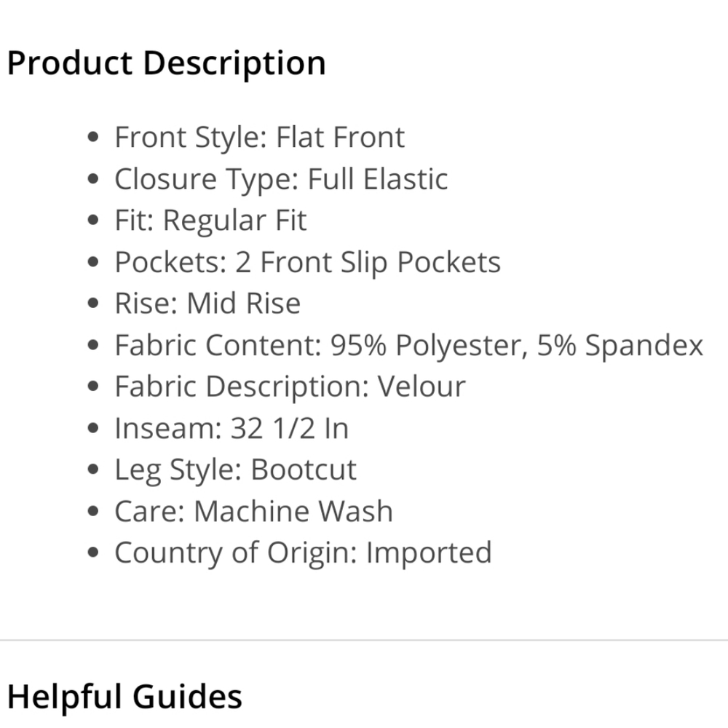The image size is (728, 728).
Task: Select the Pockets: 2 Front Slip Pockets line
Action: (307, 262)
